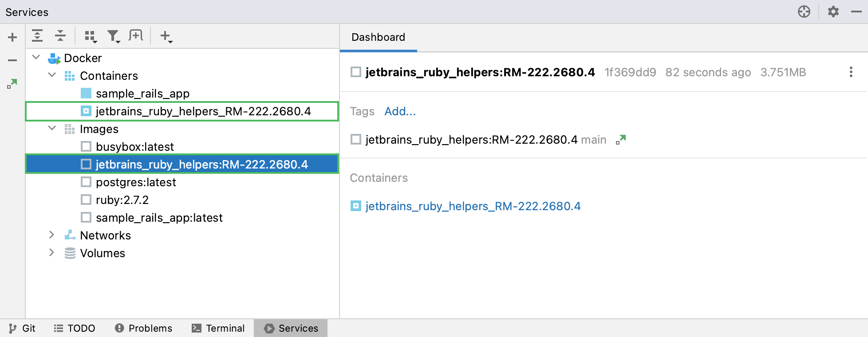
Task: Click the Open in New Tab arrow in left strip
Action: pyautogui.click(x=12, y=83)
